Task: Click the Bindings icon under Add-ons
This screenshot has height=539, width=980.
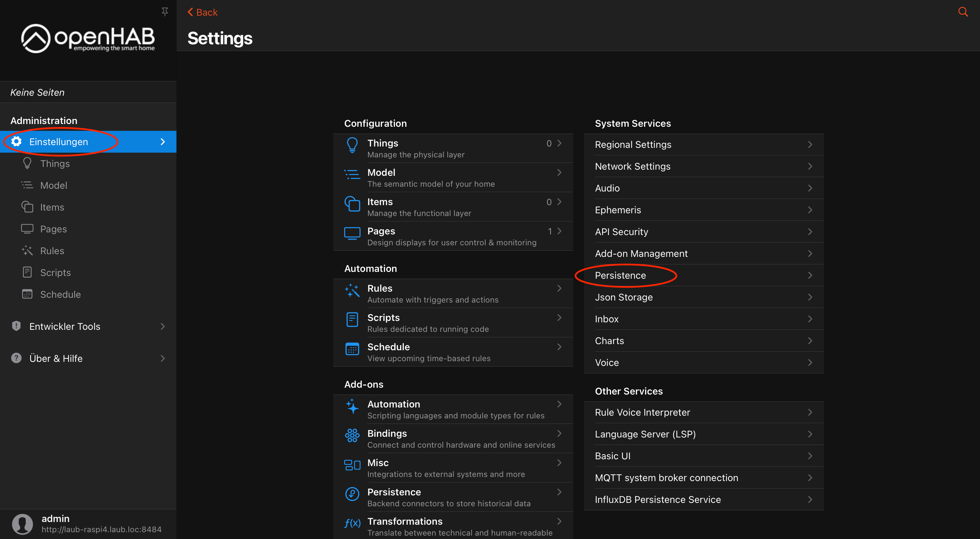Action: tap(352, 435)
